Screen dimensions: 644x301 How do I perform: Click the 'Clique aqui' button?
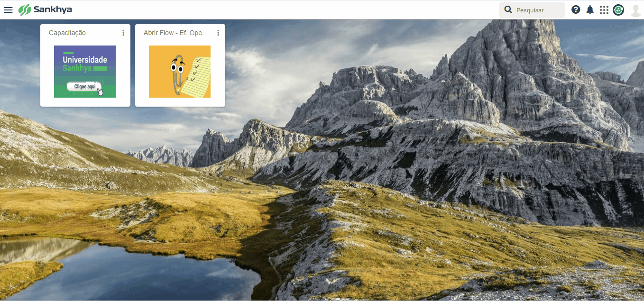click(85, 86)
